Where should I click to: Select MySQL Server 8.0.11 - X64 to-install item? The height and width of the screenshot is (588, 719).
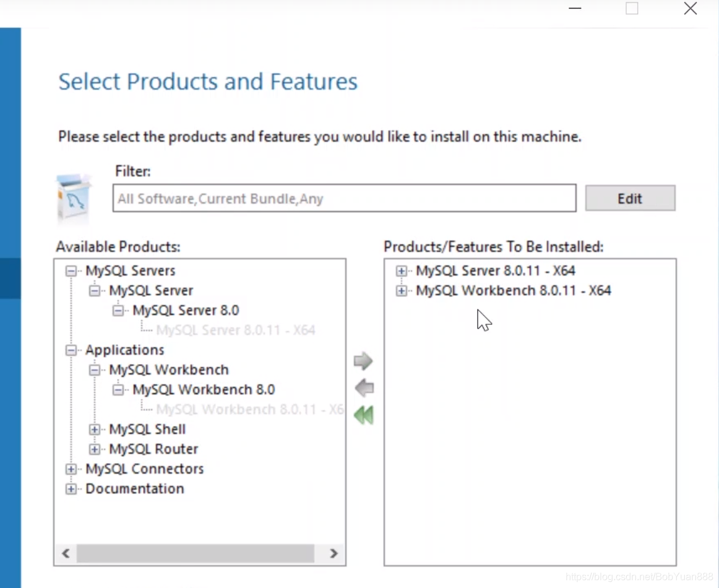pos(495,270)
